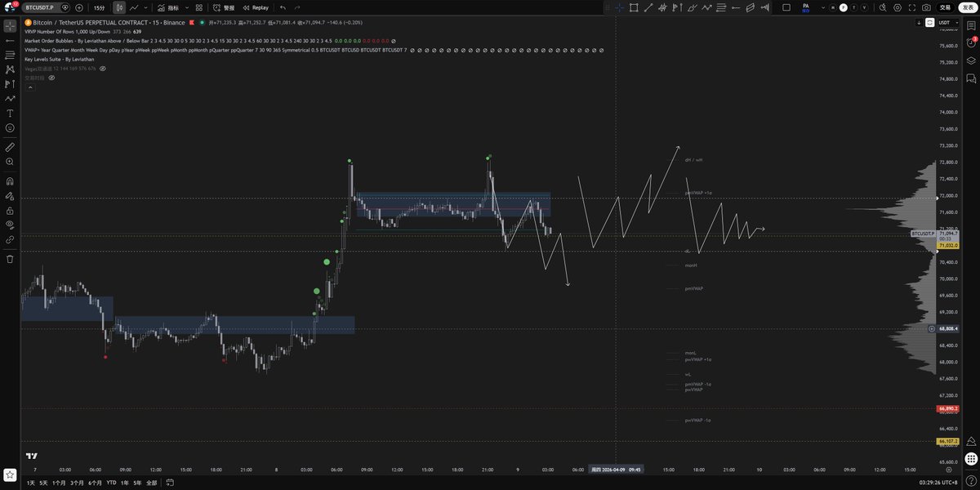Open the 指标 indicators dialog

point(167,7)
